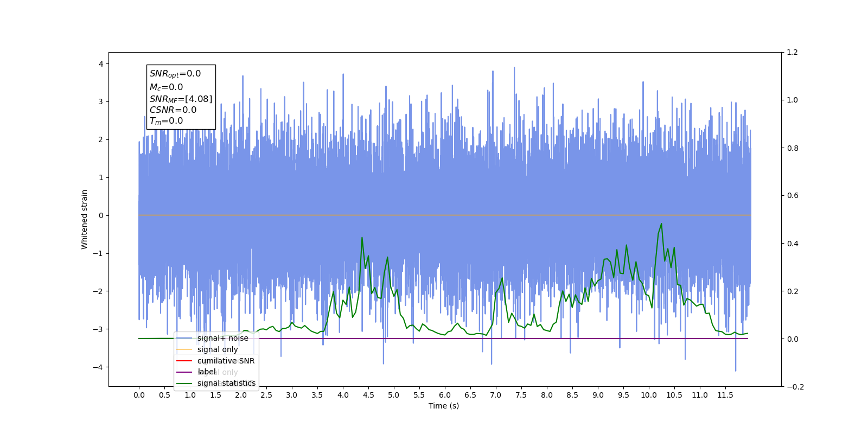Click the x-axis tick label 4.0
The image size is (868, 434).
pos(343,395)
